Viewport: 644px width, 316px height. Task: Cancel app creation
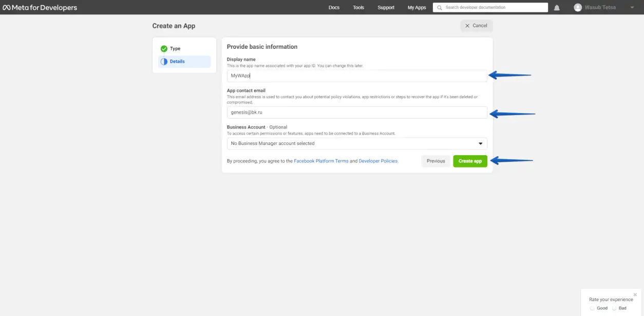click(x=477, y=26)
